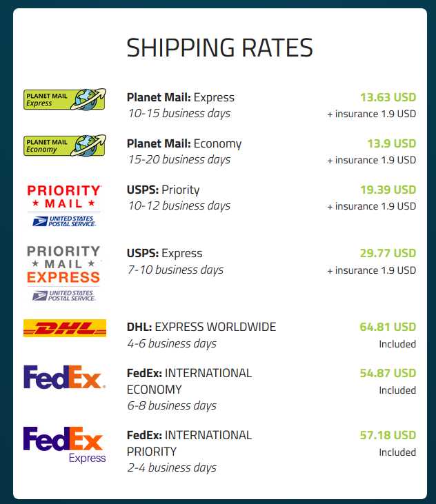436x504 pixels.
Task: Click the FedEx Express logo
Action: click(x=65, y=444)
